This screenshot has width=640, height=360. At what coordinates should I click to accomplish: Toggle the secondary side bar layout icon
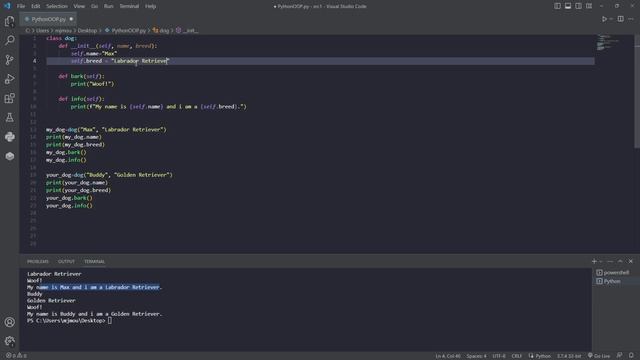click(x=578, y=6)
